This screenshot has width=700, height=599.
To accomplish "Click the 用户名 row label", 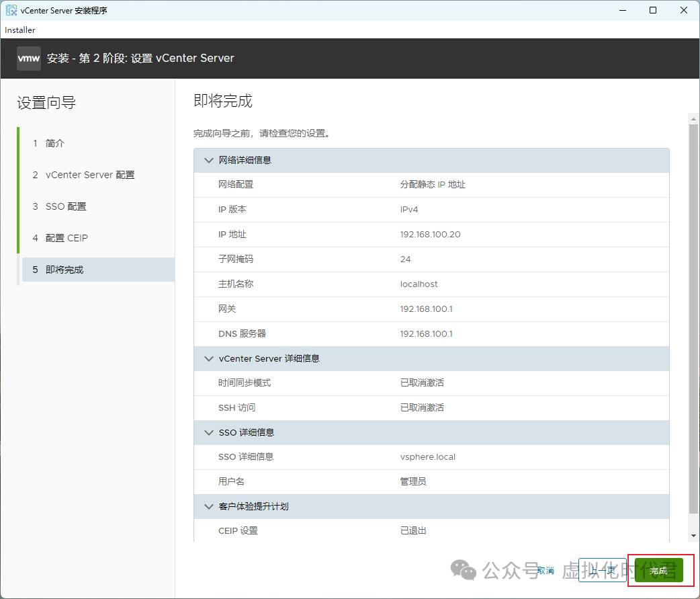I will tap(231, 481).
